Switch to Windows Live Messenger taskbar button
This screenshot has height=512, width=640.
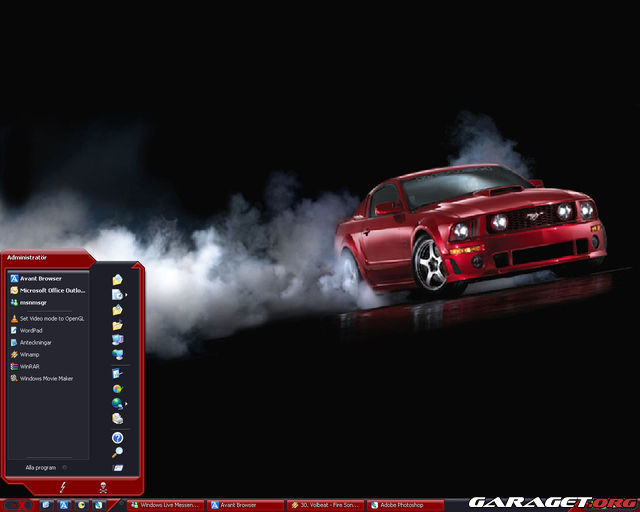coord(165,505)
